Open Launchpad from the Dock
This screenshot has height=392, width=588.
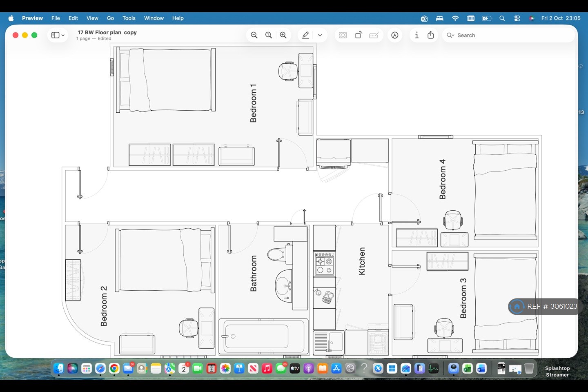click(87, 368)
